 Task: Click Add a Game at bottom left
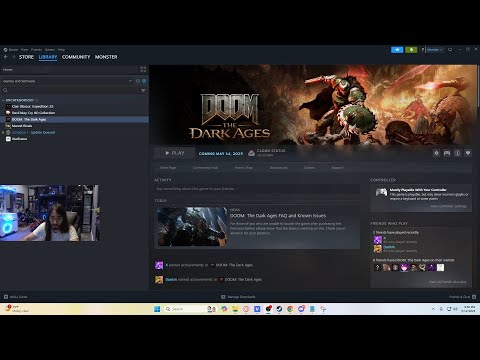(x=15, y=297)
